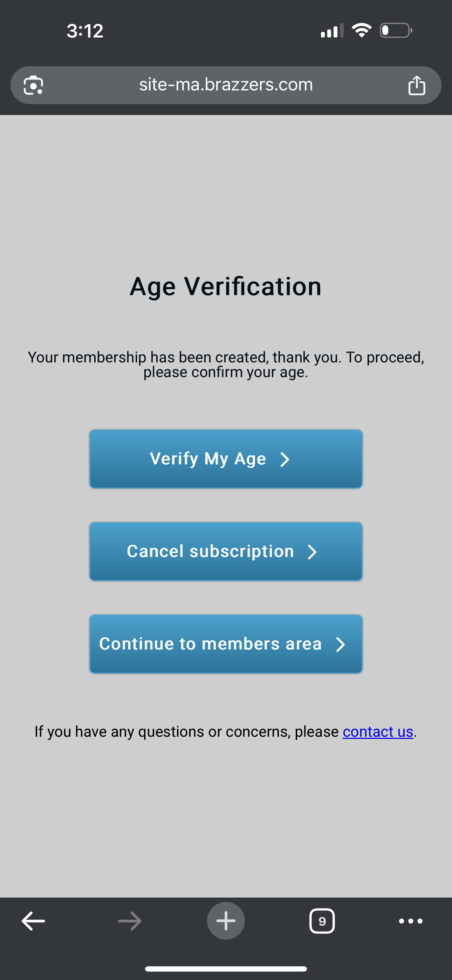The width and height of the screenshot is (452, 980).
Task: Tap chevron beside Cancel subscription
Action: point(312,552)
